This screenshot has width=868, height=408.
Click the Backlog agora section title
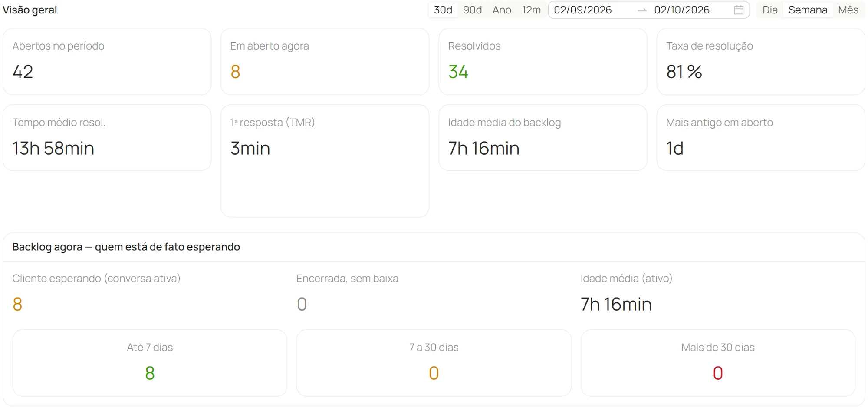(x=126, y=247)
